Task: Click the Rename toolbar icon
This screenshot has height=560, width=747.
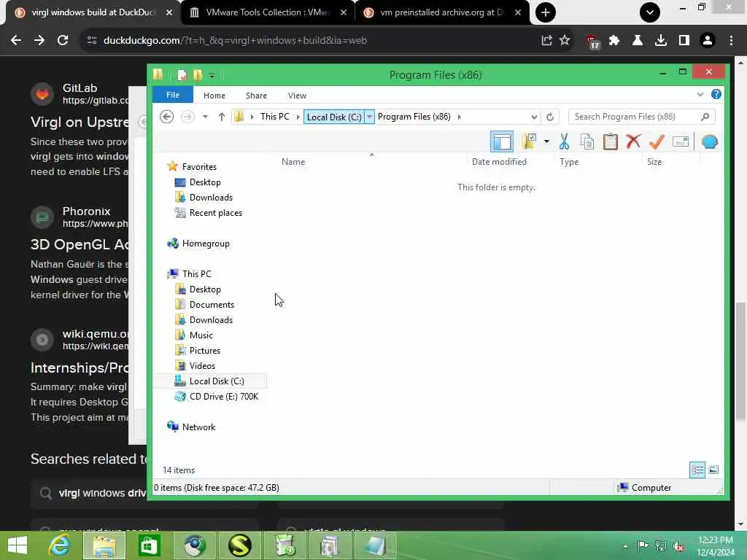Action: (x=681, y=141)
